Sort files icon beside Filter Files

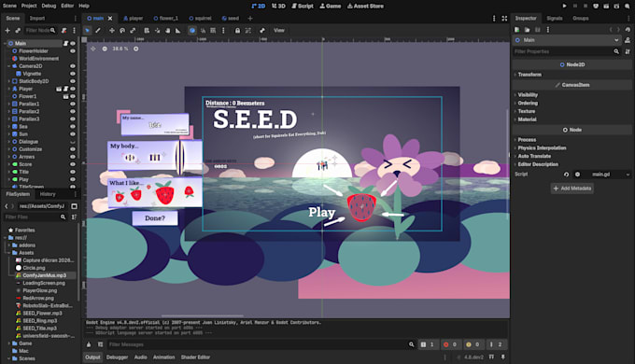pos(74,217)
